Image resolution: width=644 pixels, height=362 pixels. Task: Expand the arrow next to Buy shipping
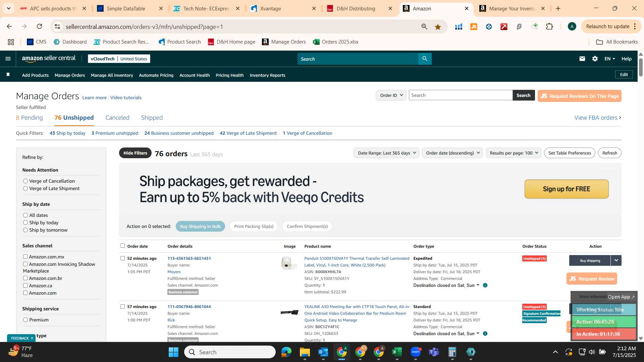click(x=616, y=260)
